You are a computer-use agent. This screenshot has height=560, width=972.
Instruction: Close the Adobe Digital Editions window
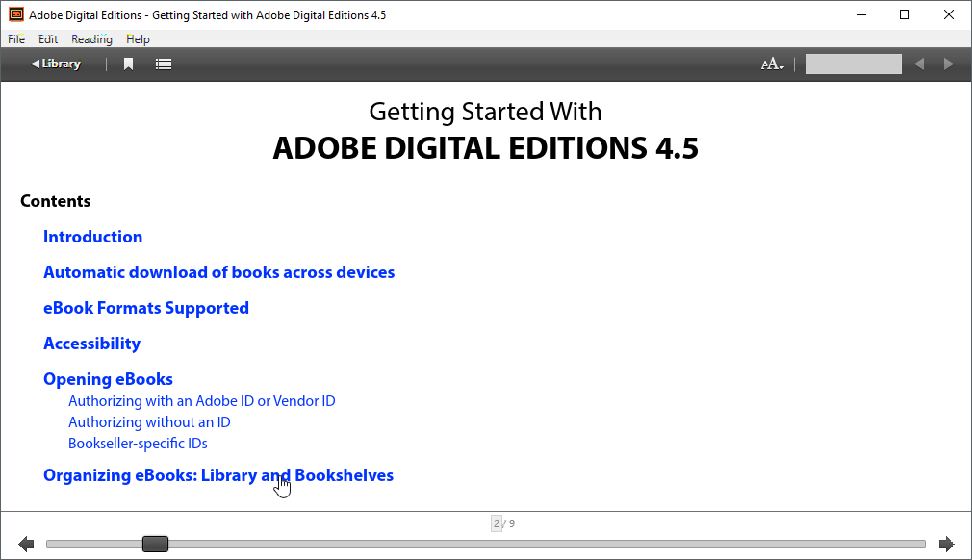(x=949, y=14)
